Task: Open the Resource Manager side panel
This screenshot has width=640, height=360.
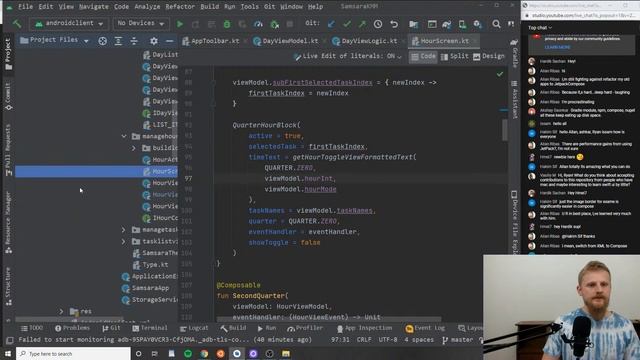Action: click(x=8, y=223)
